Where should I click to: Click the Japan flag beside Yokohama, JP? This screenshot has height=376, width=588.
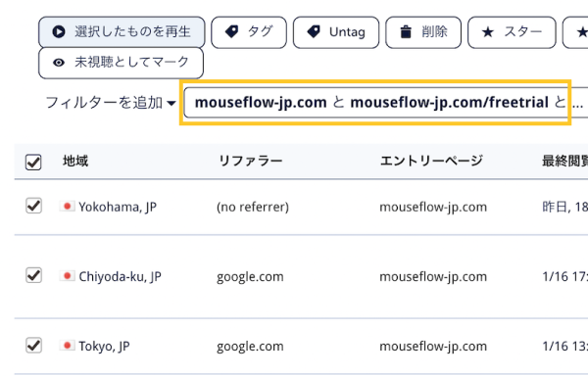(67, 206)
